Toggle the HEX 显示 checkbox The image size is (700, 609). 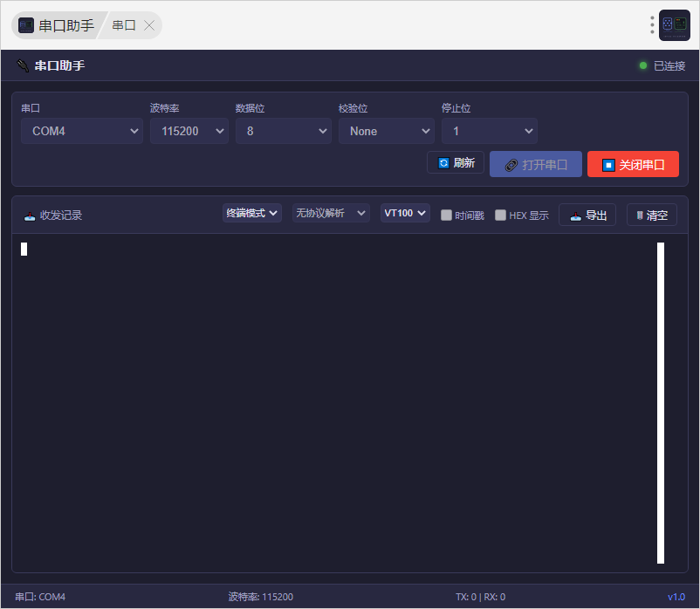(500, 215)
